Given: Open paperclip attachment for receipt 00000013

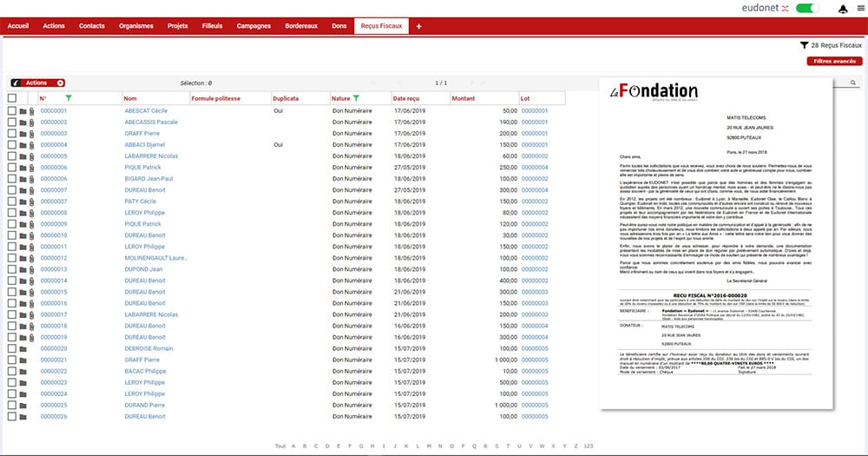Looking at the screenshot, I should [x=31, y=269].
